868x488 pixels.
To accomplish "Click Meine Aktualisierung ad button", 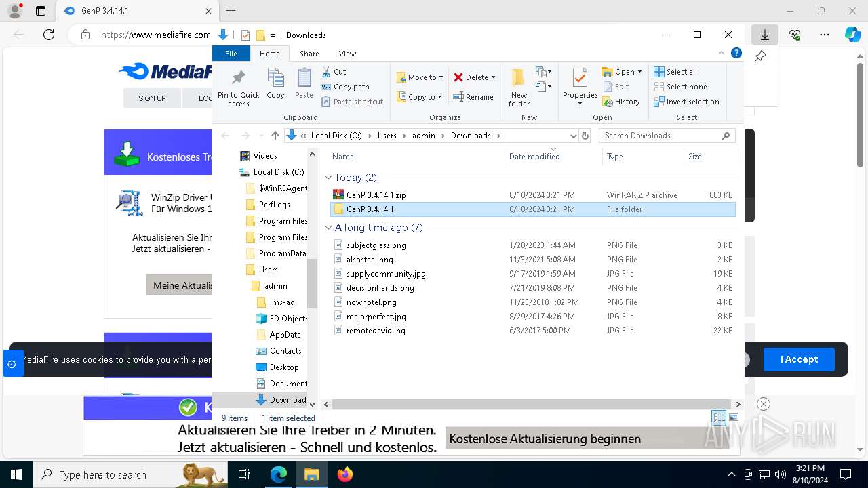I will (180, 285).
